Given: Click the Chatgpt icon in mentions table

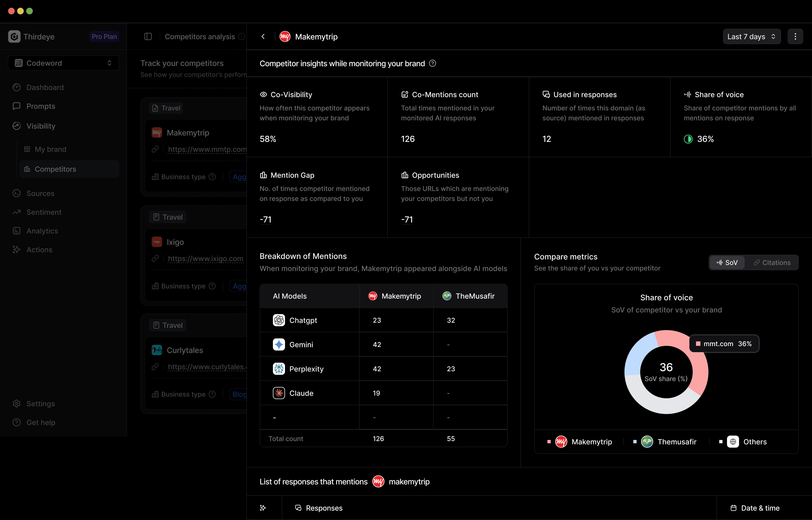Looking at the screenshot, I should pos(279,320).
